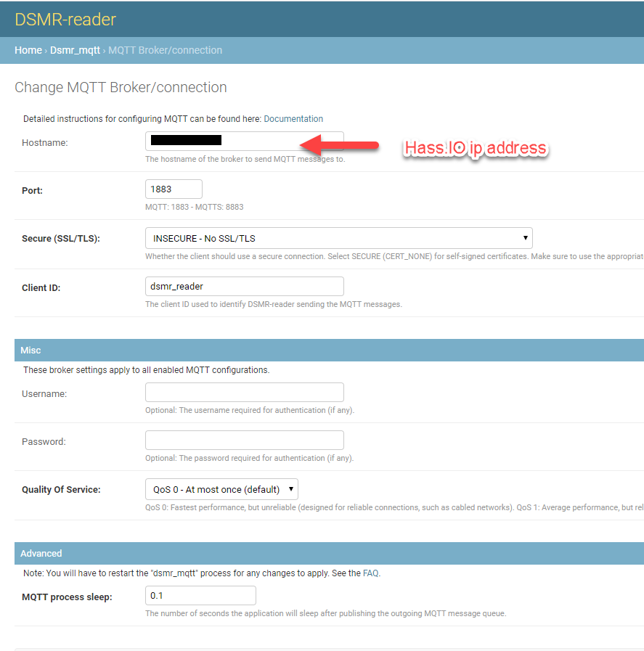The image size is (644, 651).
Task: Open the DSMR-reader site title link
Action: click(x=65, y=20)
